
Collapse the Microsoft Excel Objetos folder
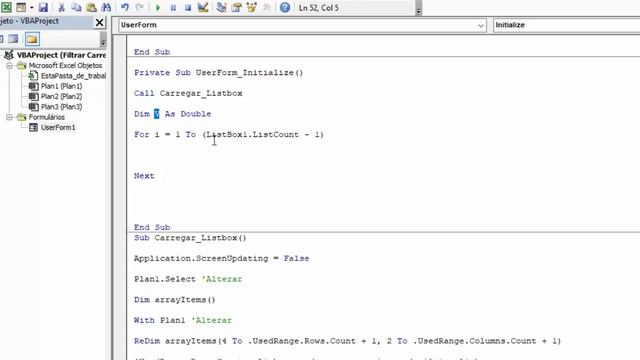(9, 65)
